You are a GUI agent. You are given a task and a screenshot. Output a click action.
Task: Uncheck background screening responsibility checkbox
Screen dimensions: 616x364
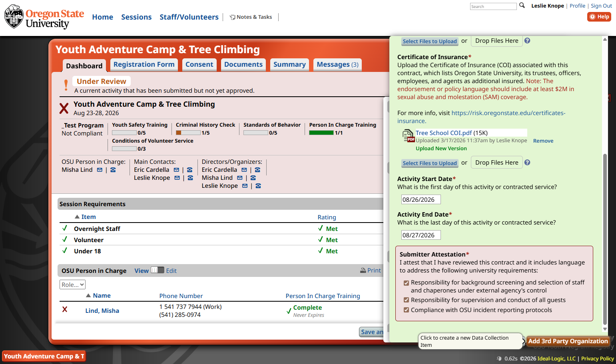[406, 283]
